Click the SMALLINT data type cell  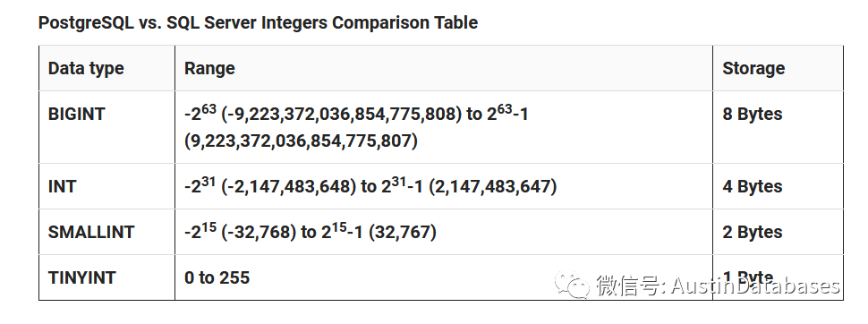point(106,232)
